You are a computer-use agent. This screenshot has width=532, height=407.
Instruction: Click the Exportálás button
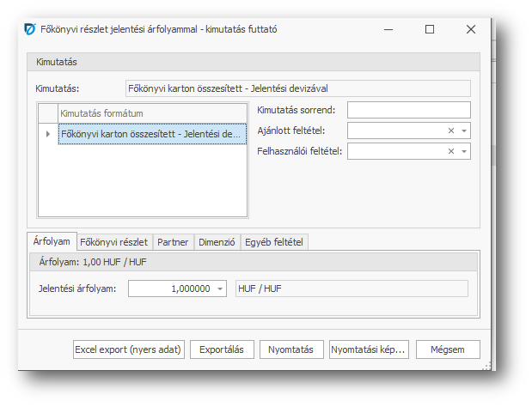[x=222, y=349]
